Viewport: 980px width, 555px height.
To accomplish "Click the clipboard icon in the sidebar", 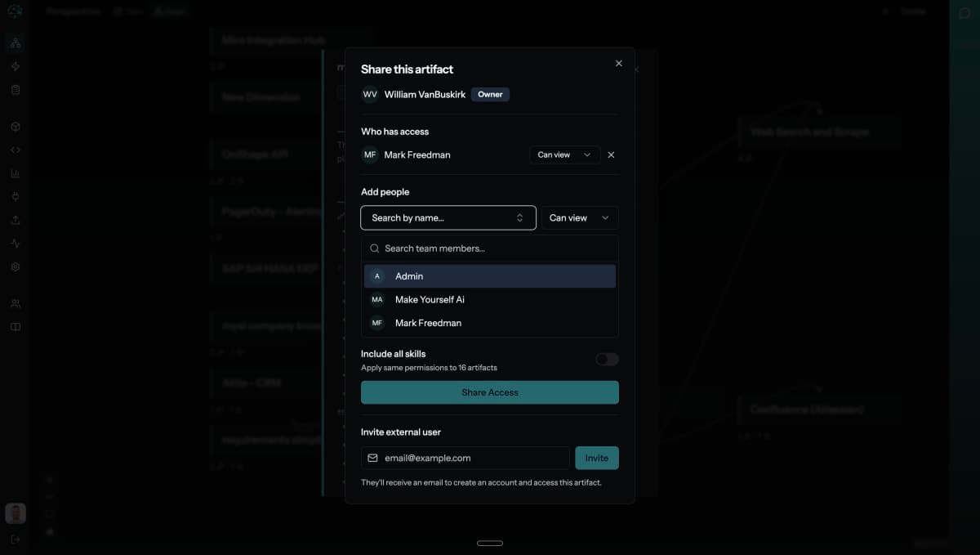I will click(14, 92).
